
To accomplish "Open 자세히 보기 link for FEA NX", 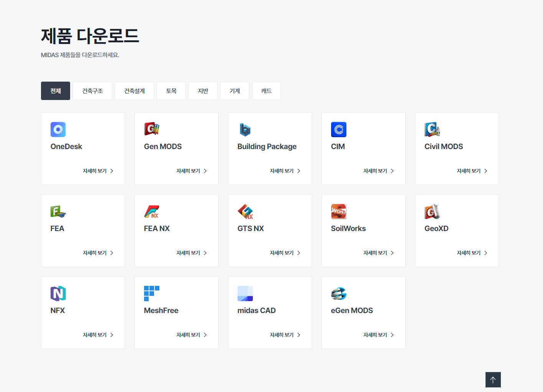I will tap(192, 253).
